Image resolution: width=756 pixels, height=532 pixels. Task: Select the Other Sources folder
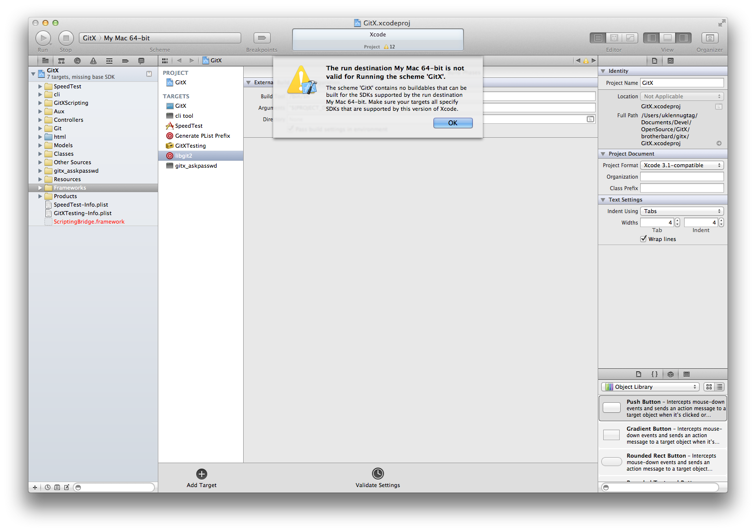(72, 162)
